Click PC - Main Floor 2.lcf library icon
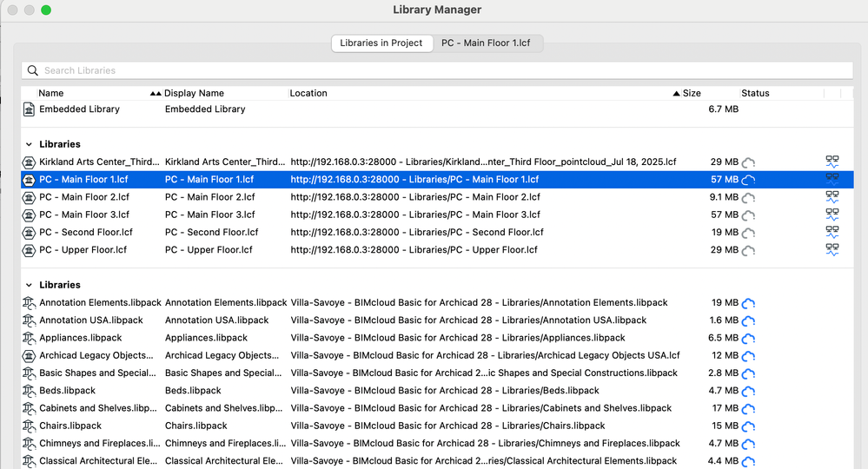The height and width of the screenshot is (469, 868). (29, 197)
